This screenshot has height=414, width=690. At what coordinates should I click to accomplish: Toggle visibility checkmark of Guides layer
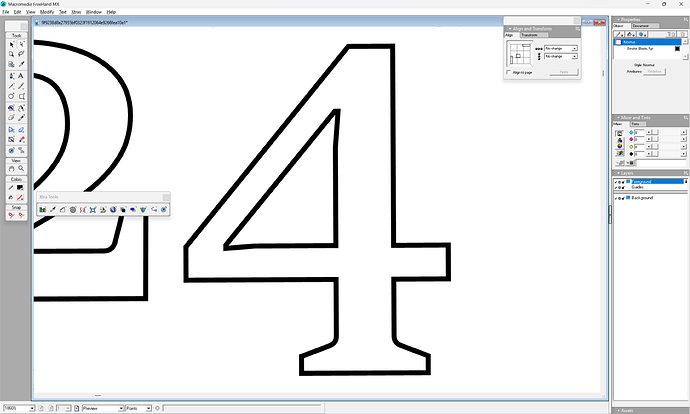pyautogui.click(x=616, y=187)
